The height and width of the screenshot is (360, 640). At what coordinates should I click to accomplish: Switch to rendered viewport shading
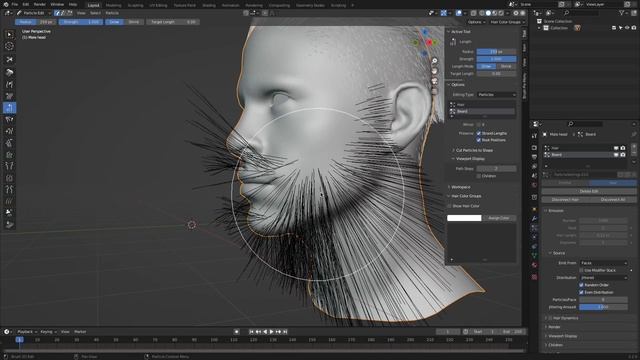point(501,13)
